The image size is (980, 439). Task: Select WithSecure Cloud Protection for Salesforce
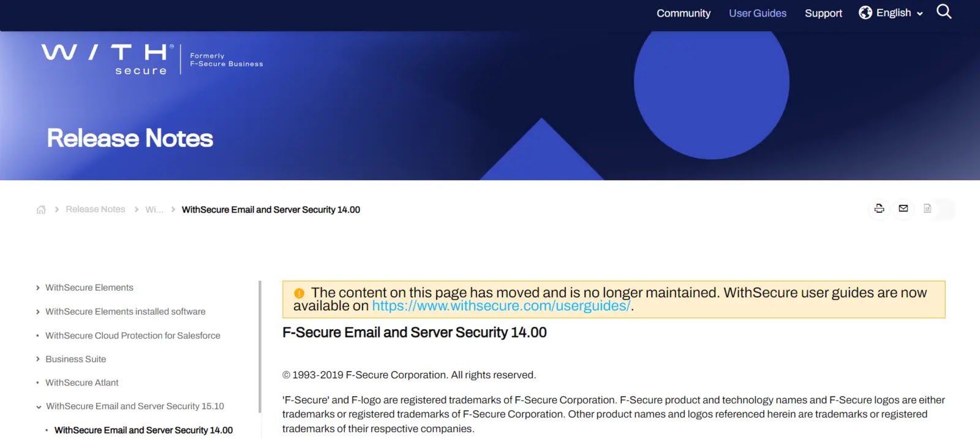[133, 335]
